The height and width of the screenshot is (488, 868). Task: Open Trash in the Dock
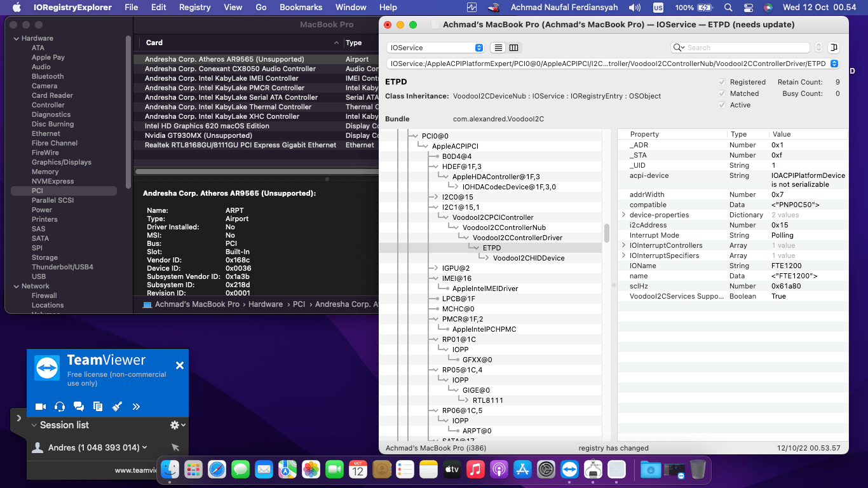click(698, 470)
